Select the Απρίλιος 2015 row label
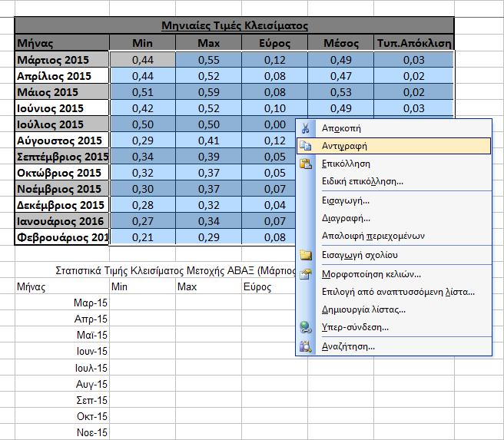Viewport: 504px width, 440px height. coord(62,76)
